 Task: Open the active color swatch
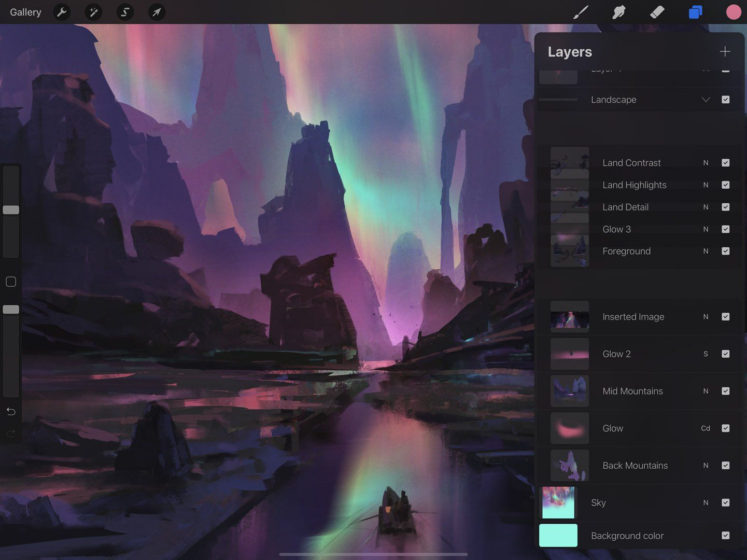click(x=733, y=12)
